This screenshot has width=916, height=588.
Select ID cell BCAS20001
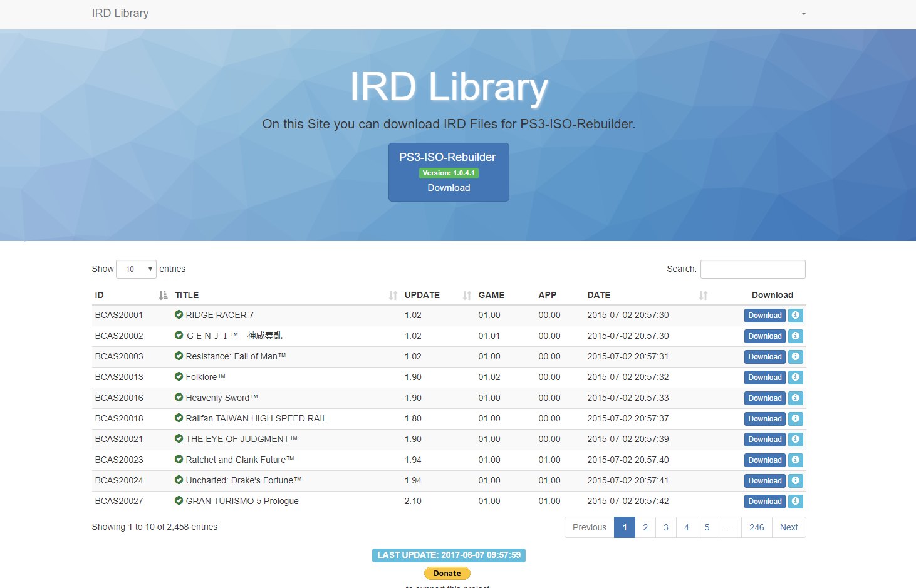click(x=119, y=315)
